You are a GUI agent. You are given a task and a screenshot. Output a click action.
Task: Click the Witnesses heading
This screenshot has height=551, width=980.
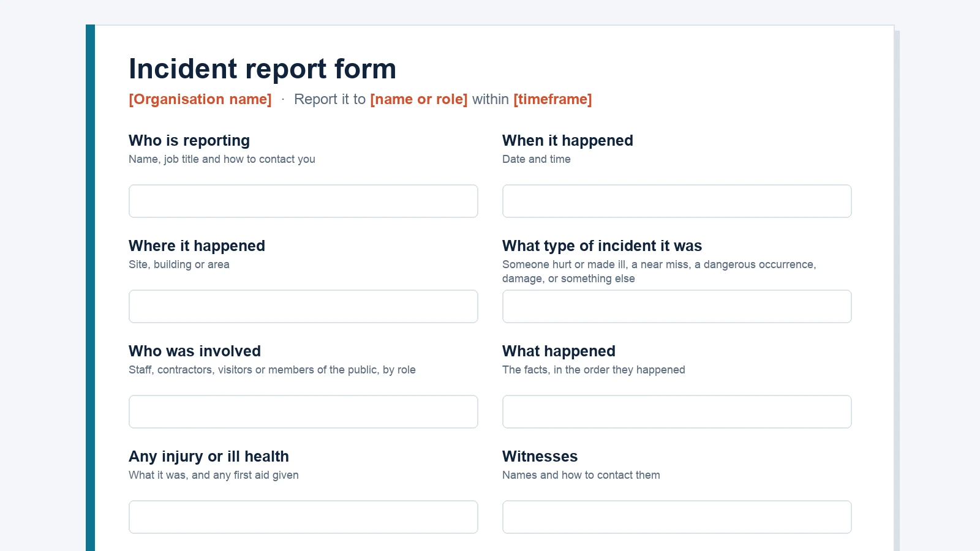coord(540,457)
